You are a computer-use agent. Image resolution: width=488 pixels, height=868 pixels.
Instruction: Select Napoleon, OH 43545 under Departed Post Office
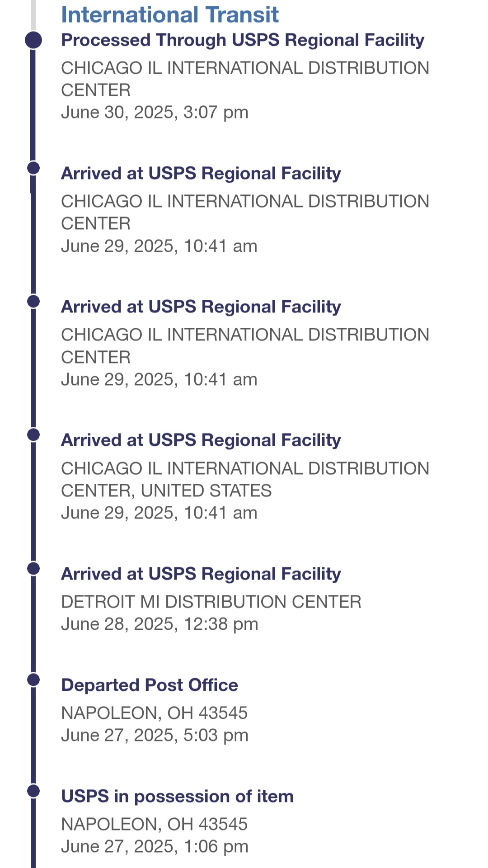[x=154, y=713]
